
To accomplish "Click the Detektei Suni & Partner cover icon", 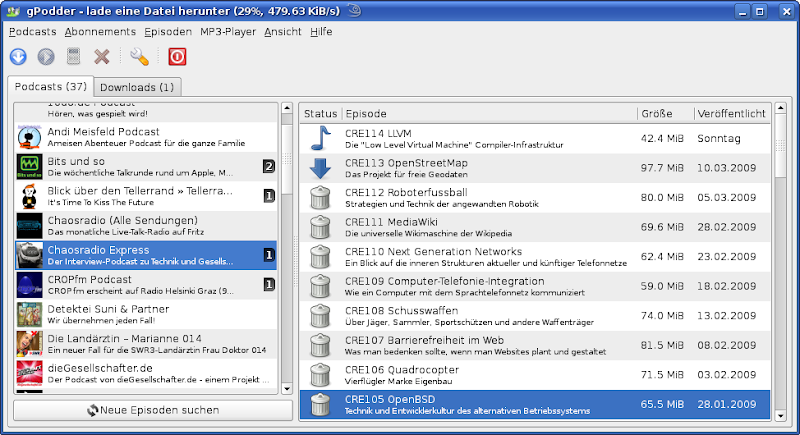I will tap(30, 315).
